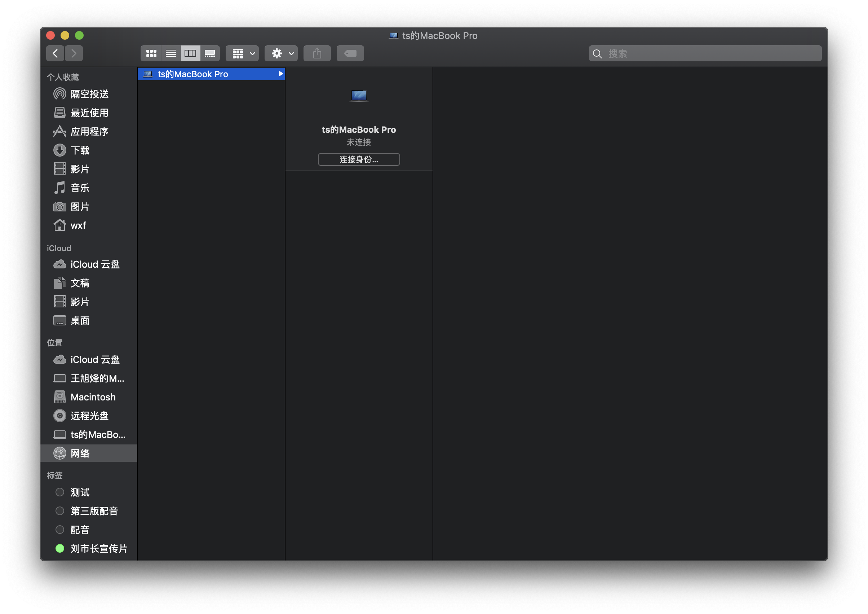Image resolution: width=868 pixels, height=614 pixels.
Task: Click the Share toolbar icon
Action: (317, 53)
